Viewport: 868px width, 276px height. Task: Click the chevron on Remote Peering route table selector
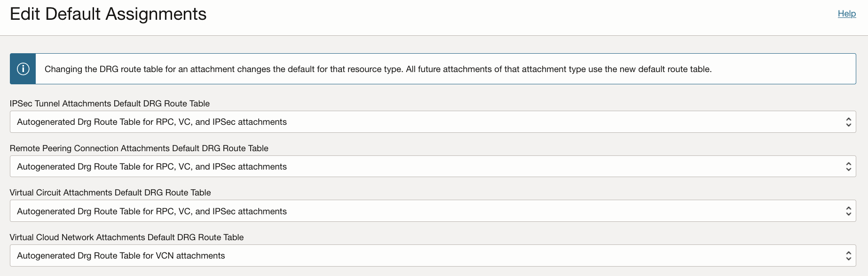[848, 166]
